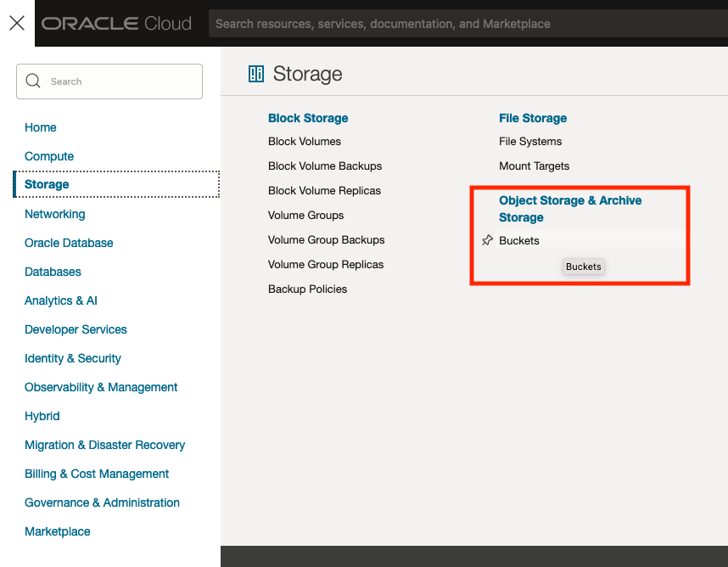Select Networking in the navigation menu
728x567 pixels.
point(55,214)
